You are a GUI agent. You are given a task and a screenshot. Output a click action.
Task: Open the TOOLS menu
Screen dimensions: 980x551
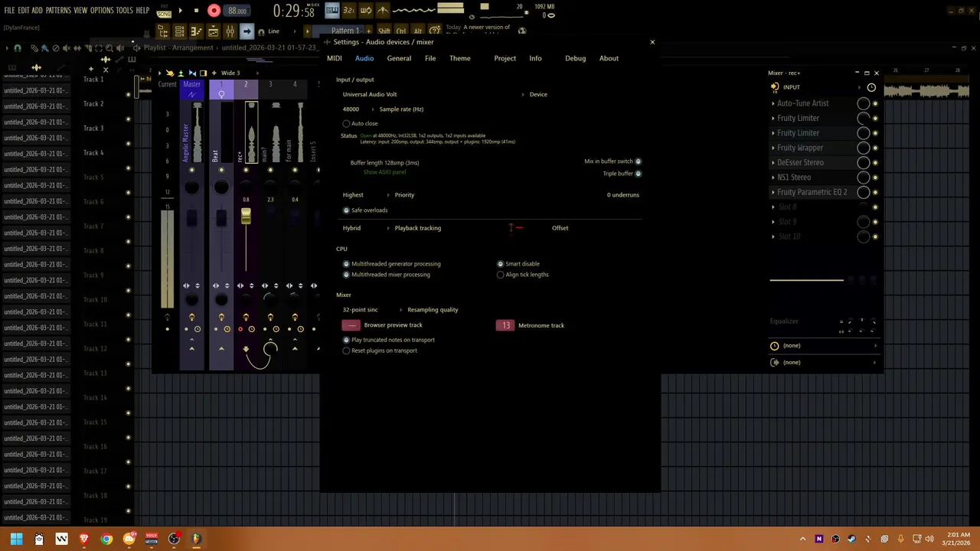pos(124,11)
